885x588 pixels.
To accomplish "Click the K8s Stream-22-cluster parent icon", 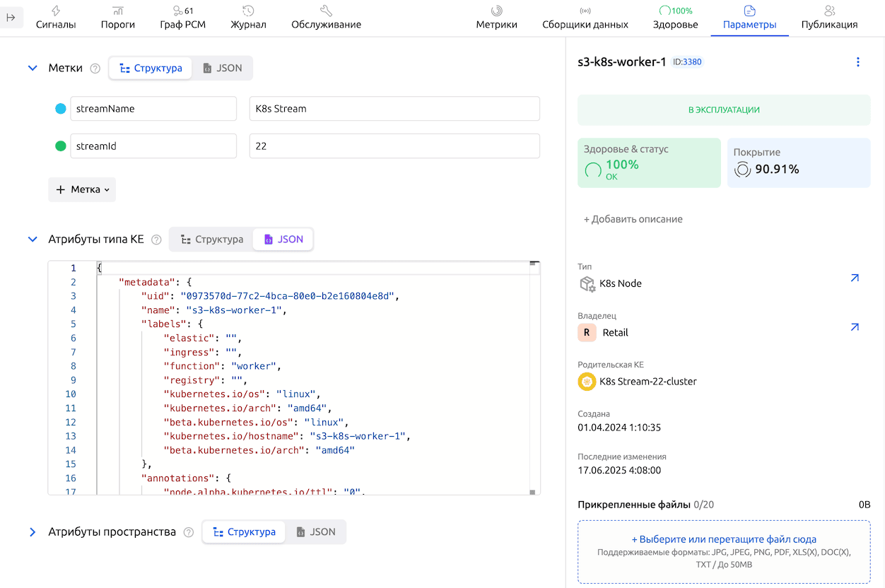I will click(x=587, y=382).
